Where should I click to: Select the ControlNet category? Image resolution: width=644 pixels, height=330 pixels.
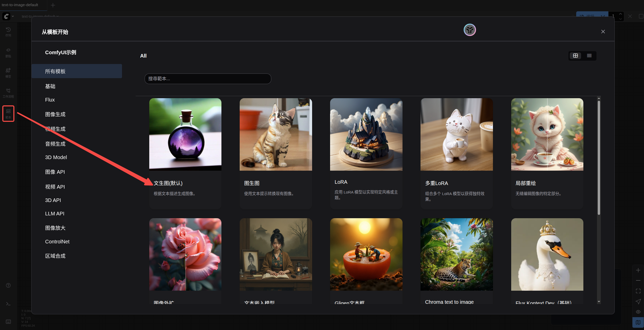77,242
